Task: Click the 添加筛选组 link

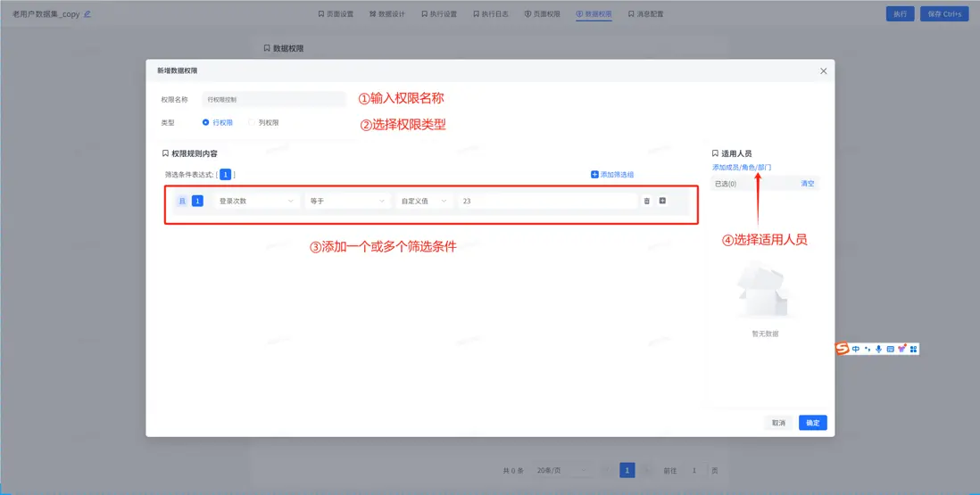Action: [612, 175]
